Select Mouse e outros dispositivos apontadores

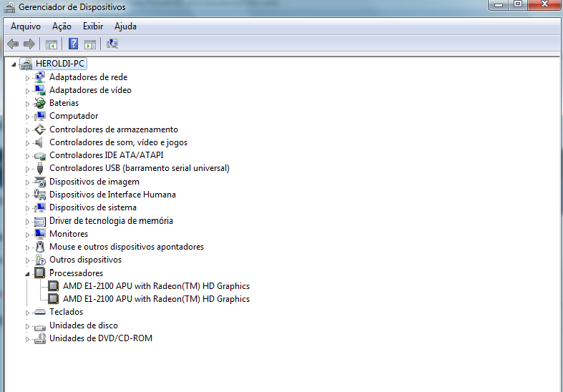(x=127, y=247)
